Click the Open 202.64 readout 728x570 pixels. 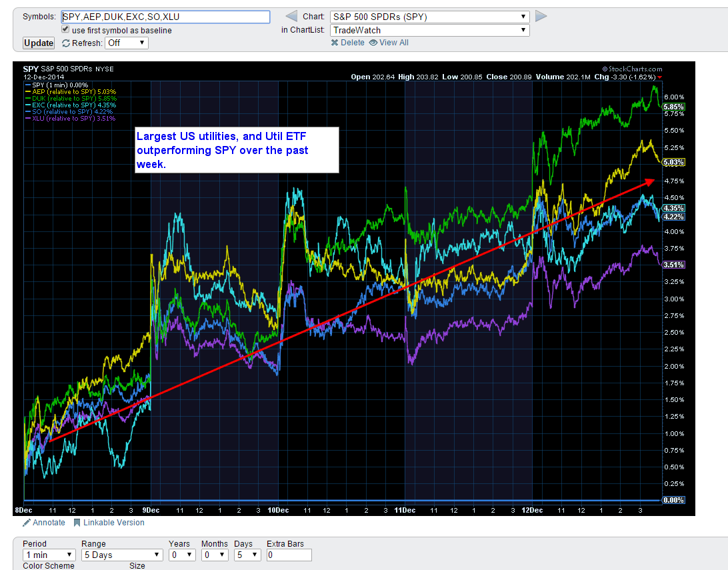(x=373, y=77)
